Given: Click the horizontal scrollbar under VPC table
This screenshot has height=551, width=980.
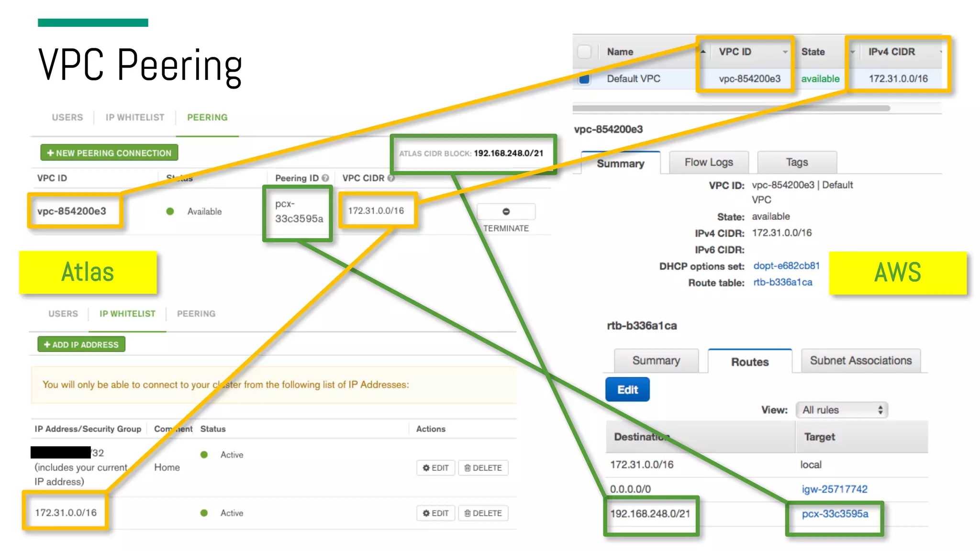Looking at the screenshot, I should point(731,108).
